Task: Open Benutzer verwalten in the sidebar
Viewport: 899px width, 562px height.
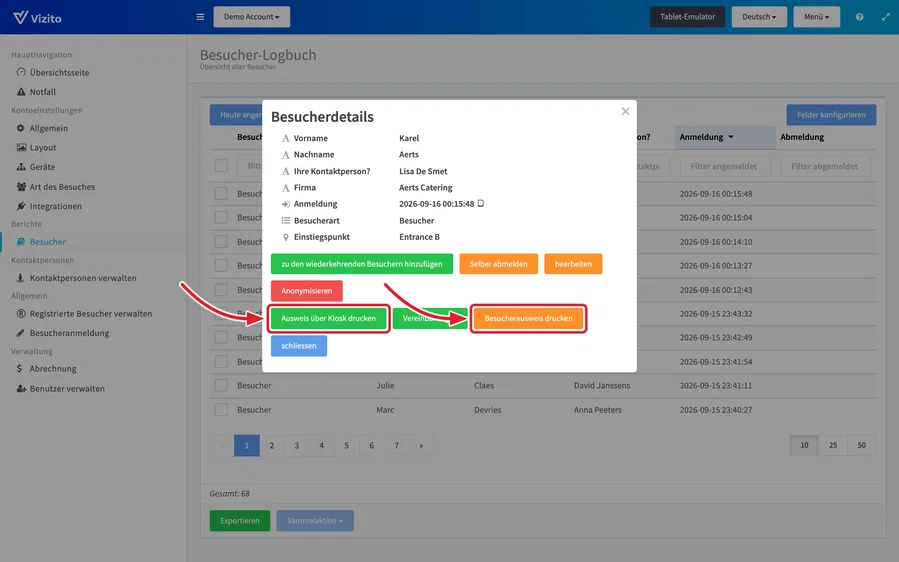Action: click(60, 389)
